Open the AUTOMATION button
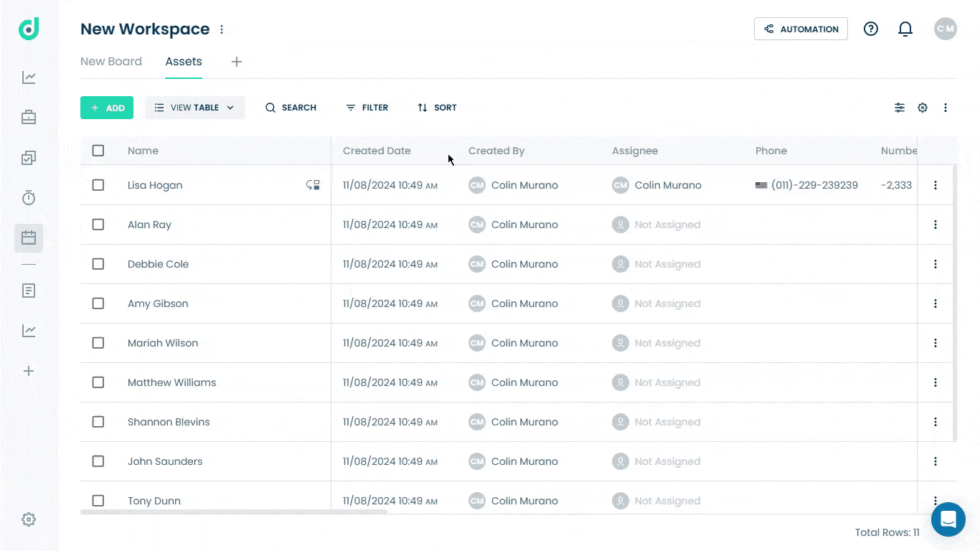This screenshot has width=980, height=551. [801, 29]
